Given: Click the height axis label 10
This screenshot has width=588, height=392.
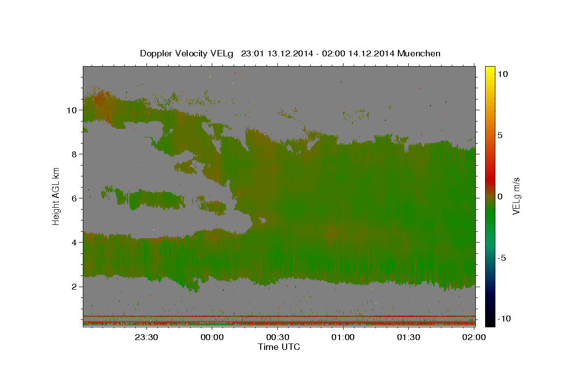Looking at the screenshot, I should coord(72,110).
